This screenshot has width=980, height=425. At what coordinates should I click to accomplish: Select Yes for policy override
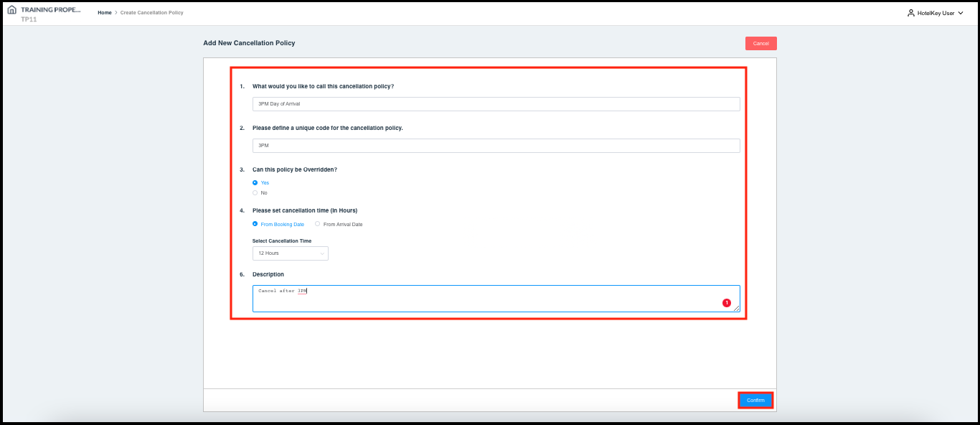255,183
